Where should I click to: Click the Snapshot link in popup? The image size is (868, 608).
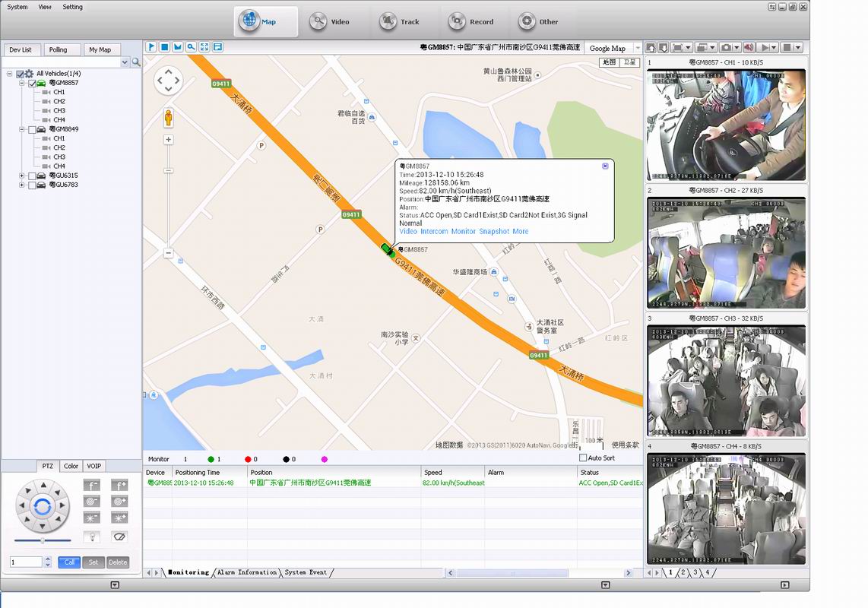(x=494, y=231)
